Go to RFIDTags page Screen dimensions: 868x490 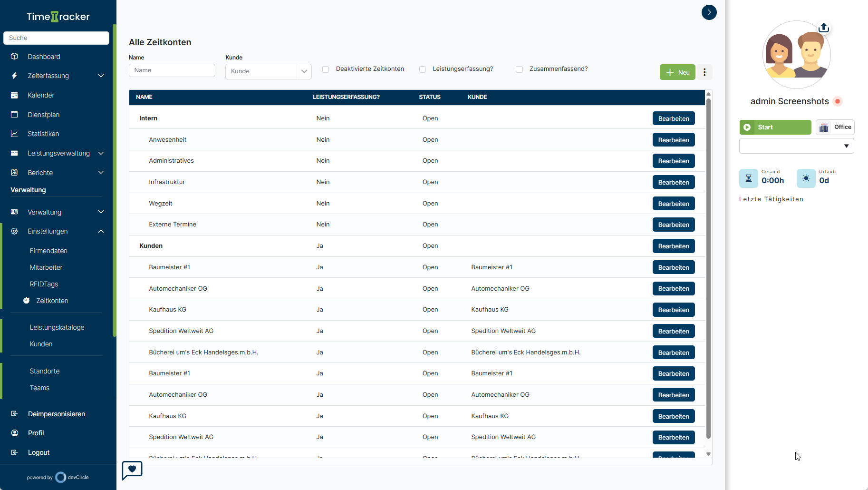pos(44,284)
